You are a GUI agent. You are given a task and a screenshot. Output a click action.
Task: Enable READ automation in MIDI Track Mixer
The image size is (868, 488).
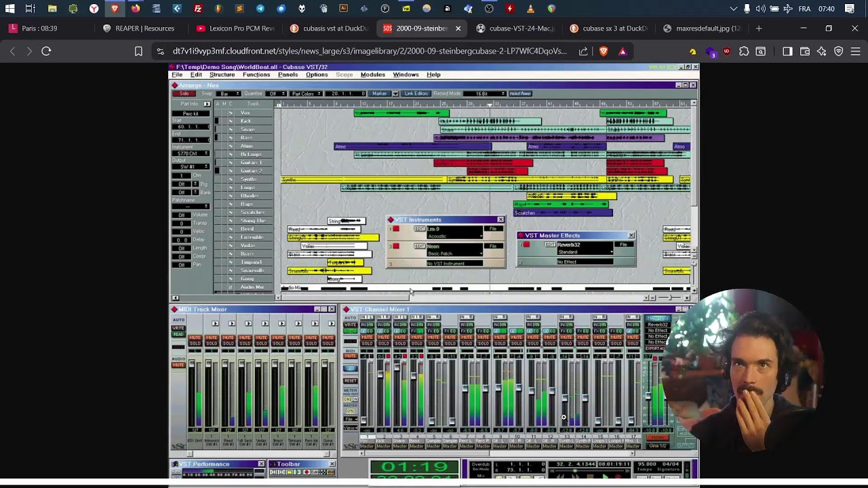(178, 334)
